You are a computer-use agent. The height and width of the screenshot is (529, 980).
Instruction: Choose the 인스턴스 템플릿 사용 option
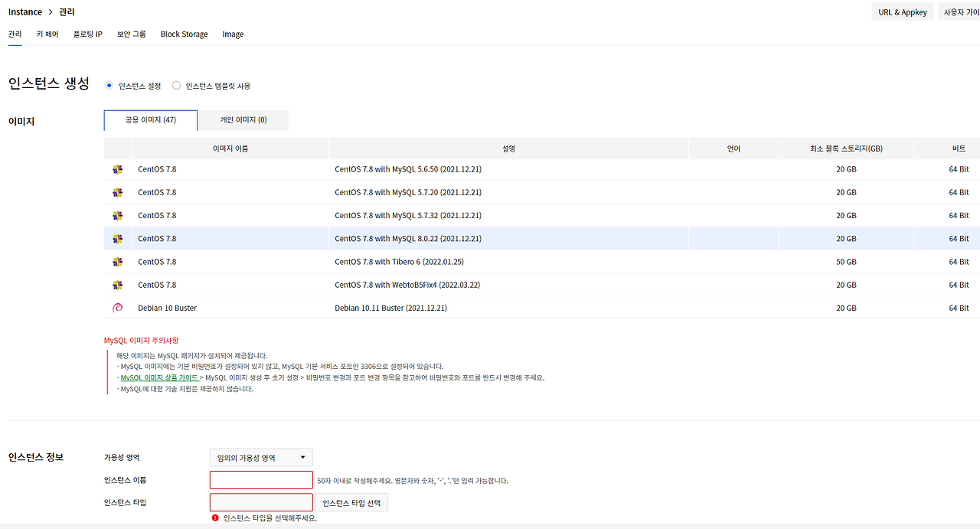coord(176,85)
